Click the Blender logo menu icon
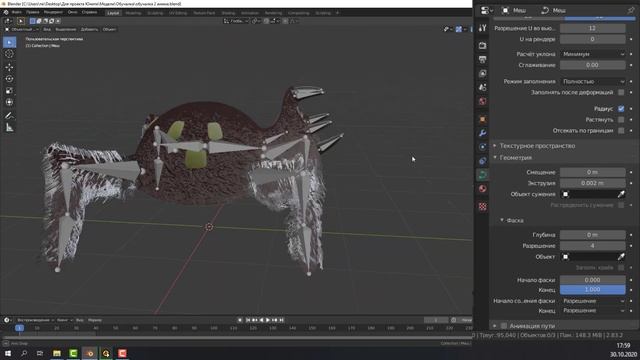 pyautogui.click(x=6, y=13)
